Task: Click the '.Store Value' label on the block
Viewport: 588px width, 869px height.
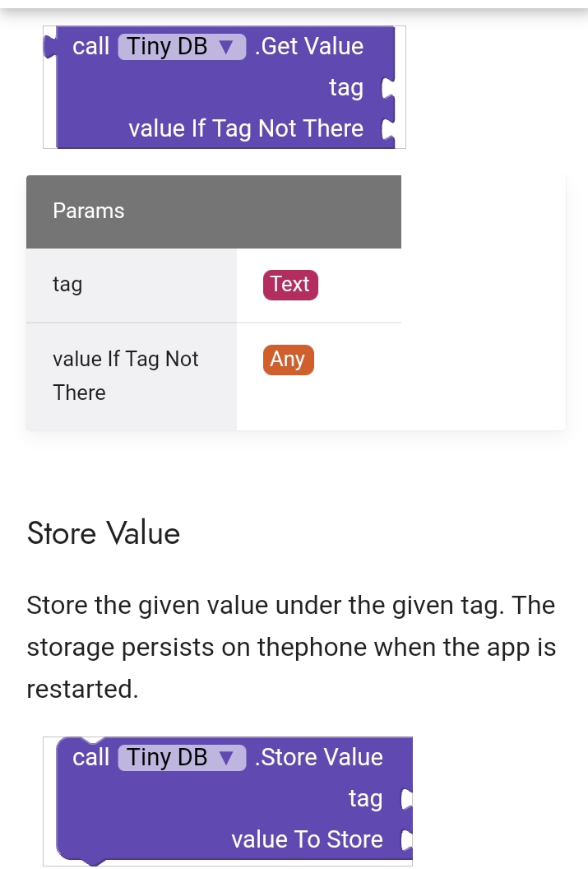Action: tap(319, 757)
